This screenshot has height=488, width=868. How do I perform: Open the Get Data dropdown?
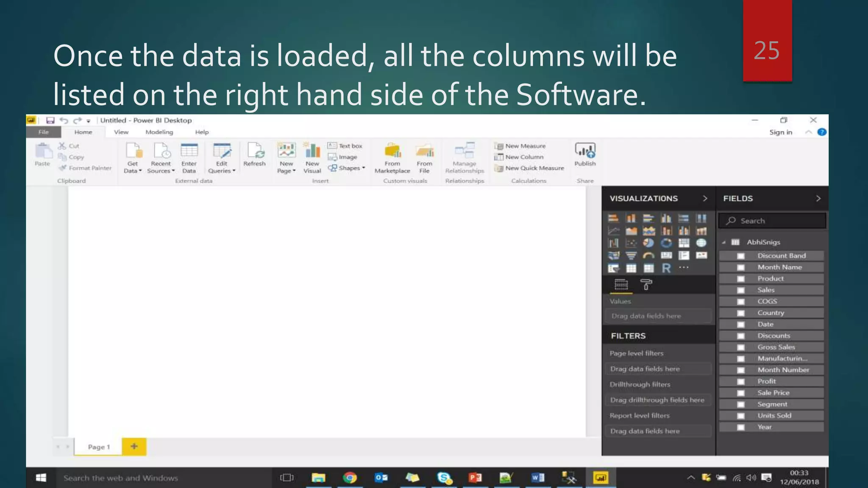tap(133, 171)
